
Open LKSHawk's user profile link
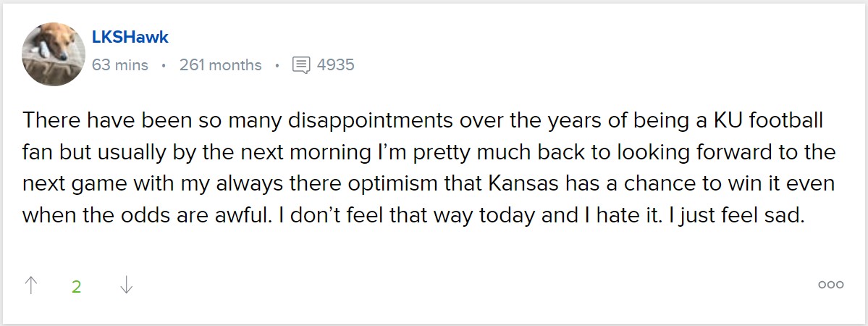[130, 37]
